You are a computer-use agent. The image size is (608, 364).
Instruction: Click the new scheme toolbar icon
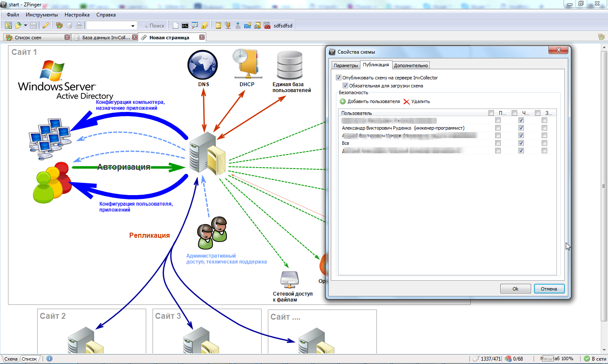coord(8,26)
